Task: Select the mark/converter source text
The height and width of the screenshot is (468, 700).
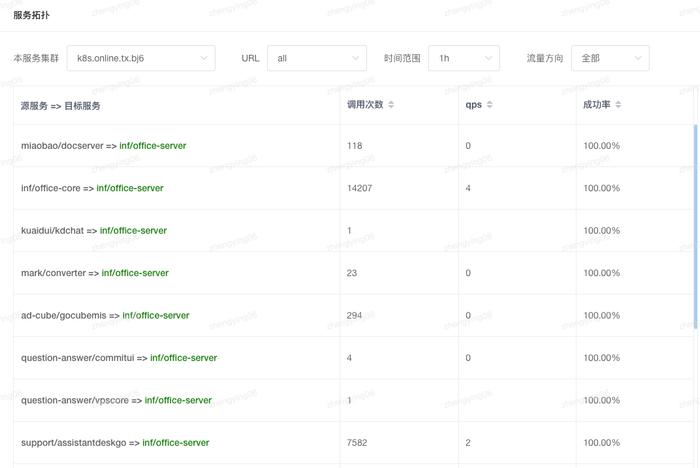Action: point(53,273)
